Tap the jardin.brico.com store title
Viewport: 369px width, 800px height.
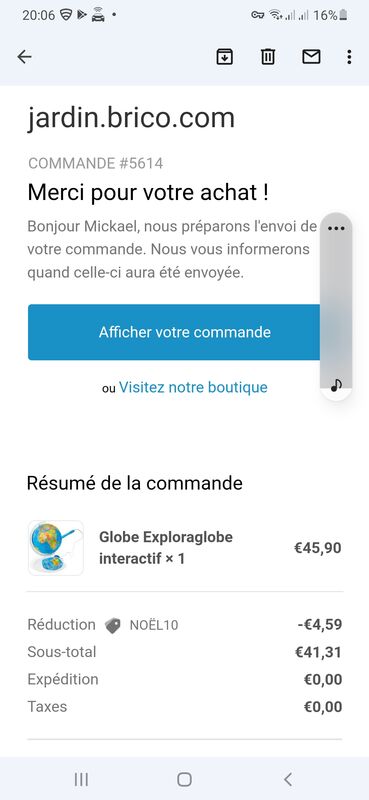pos(131,118)
